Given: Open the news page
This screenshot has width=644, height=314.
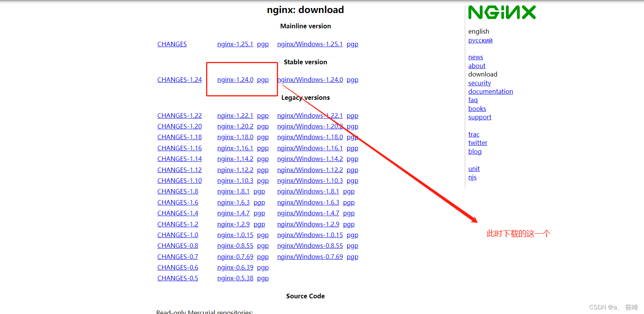Looking at the screenshot, I should click(x=476, y=57).
